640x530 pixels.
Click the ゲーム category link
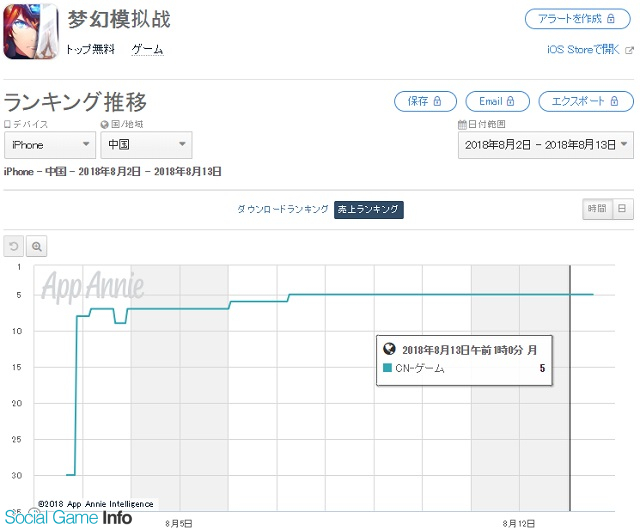click(x=147, y=50)
